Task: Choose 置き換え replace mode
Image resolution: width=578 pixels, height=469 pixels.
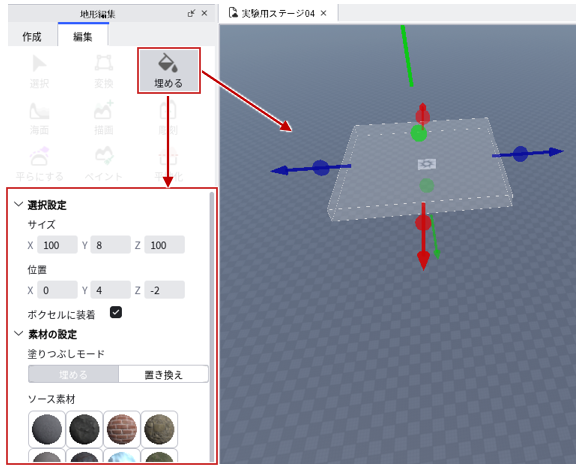Action: point(163,375)
